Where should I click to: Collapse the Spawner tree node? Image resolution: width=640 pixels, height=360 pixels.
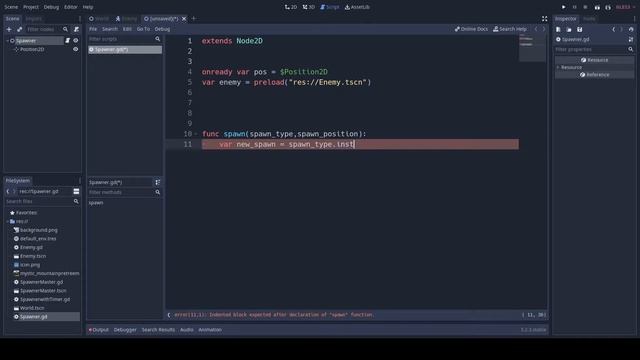[7, 41]
